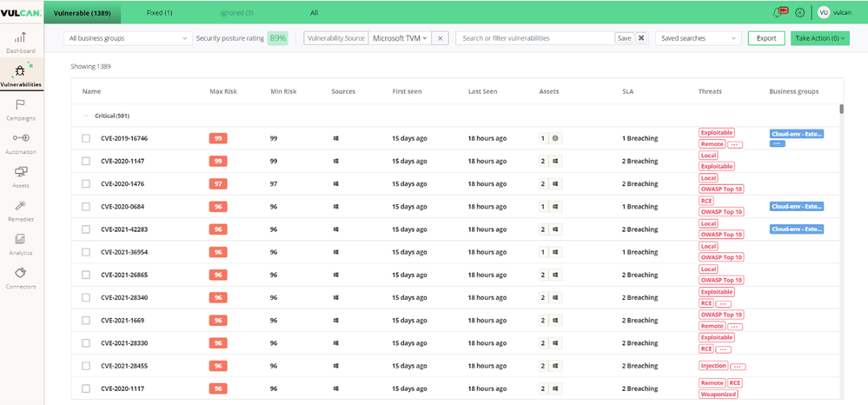Open the Saved searches dropdown

[x=698, y=38]
